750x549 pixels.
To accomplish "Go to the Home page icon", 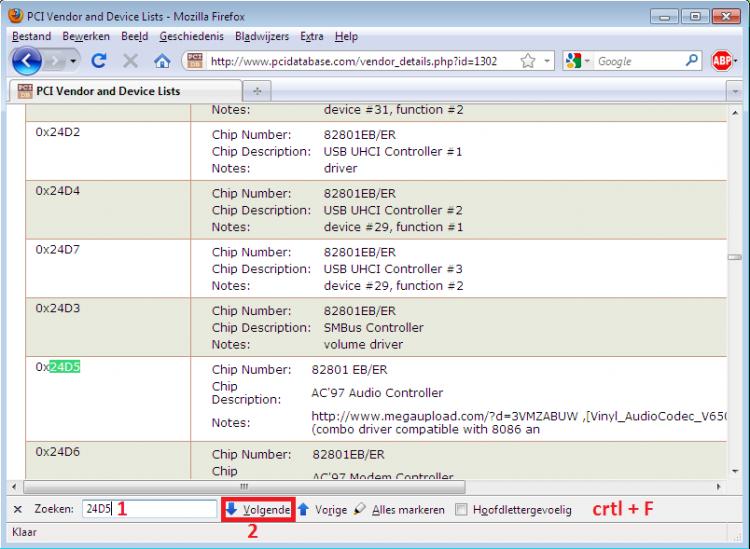I will 162,61.
